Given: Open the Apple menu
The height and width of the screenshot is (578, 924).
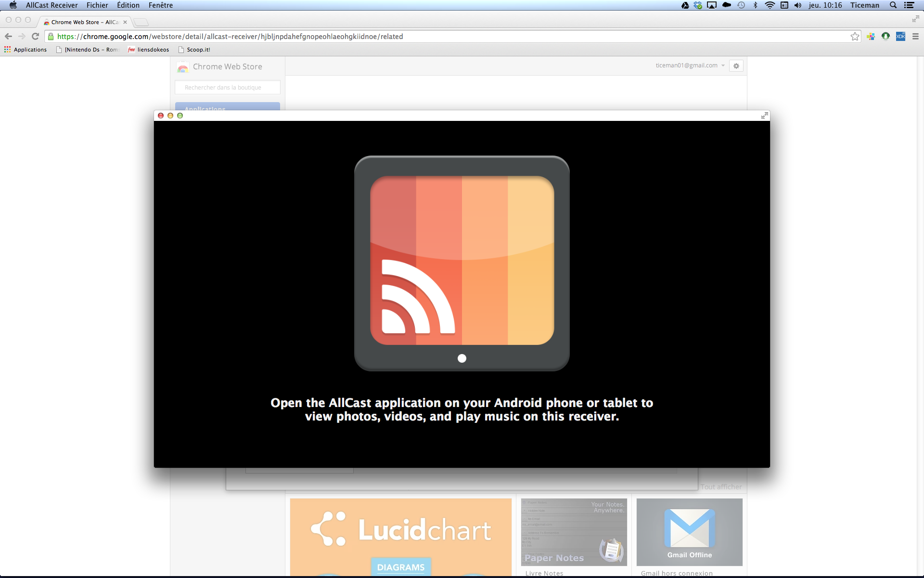Looking at the screenshot, I should [13, 5].
